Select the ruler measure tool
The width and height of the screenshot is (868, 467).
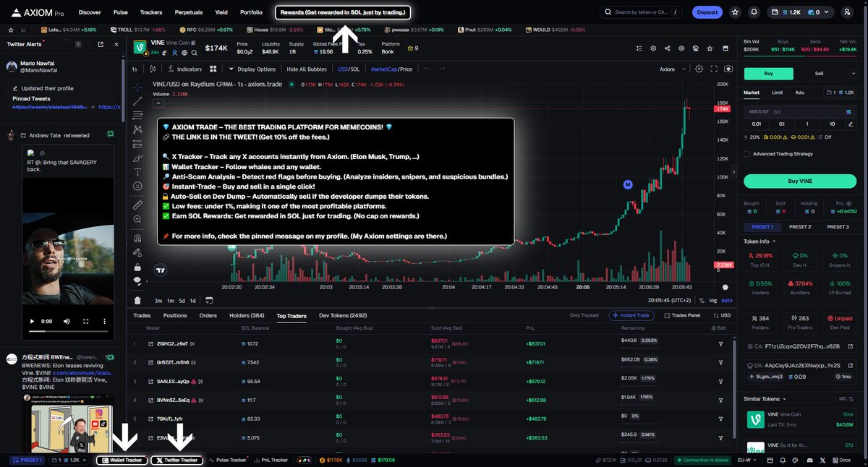(x=137, y=205)
